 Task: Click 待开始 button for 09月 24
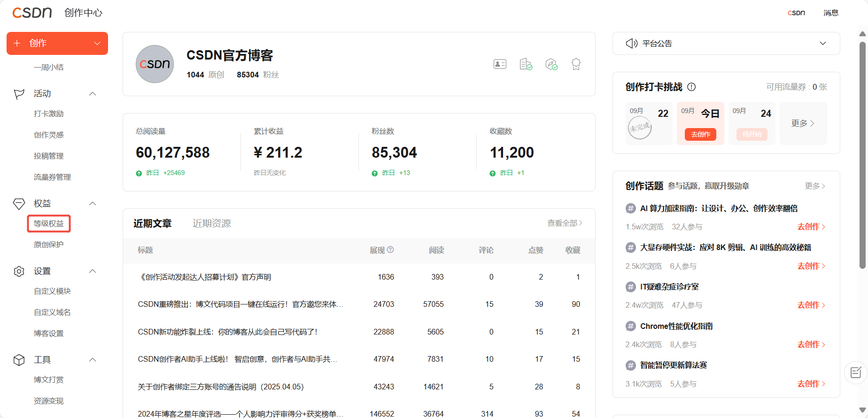(x=752, y=134)
